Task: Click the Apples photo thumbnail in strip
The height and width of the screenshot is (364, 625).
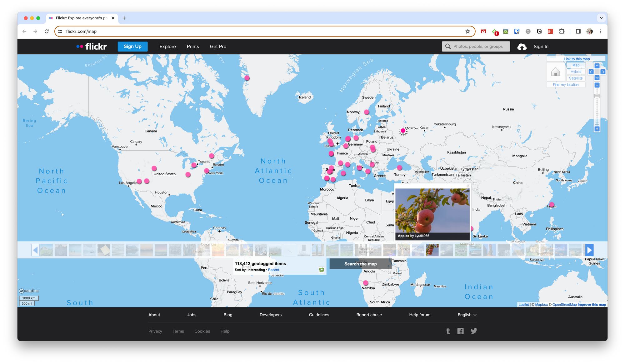Action: coord(432,250)
